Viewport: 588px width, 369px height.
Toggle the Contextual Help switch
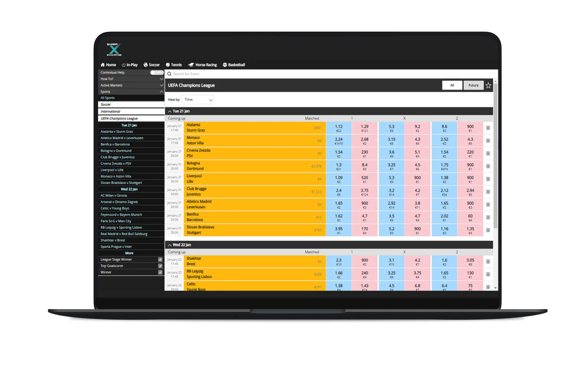click(157, 72)
